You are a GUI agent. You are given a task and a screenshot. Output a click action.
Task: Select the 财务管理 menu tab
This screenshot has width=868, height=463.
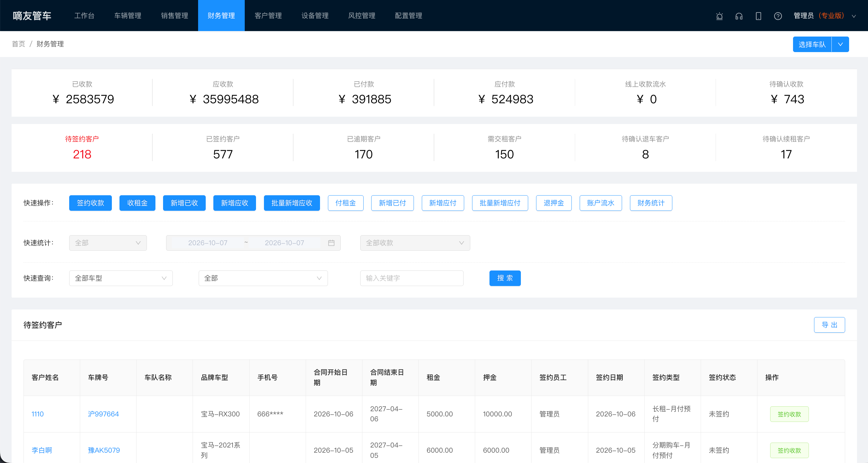(x=221, y=16)
